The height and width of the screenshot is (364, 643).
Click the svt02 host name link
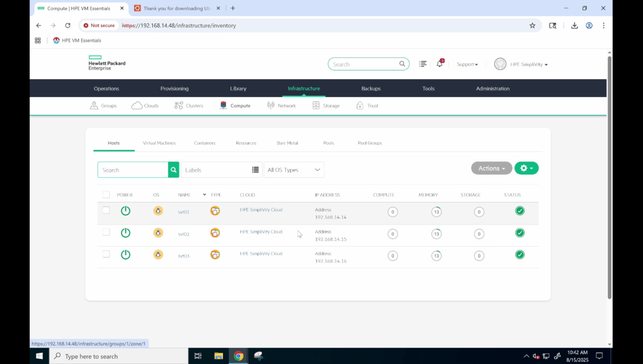[184, 234]
